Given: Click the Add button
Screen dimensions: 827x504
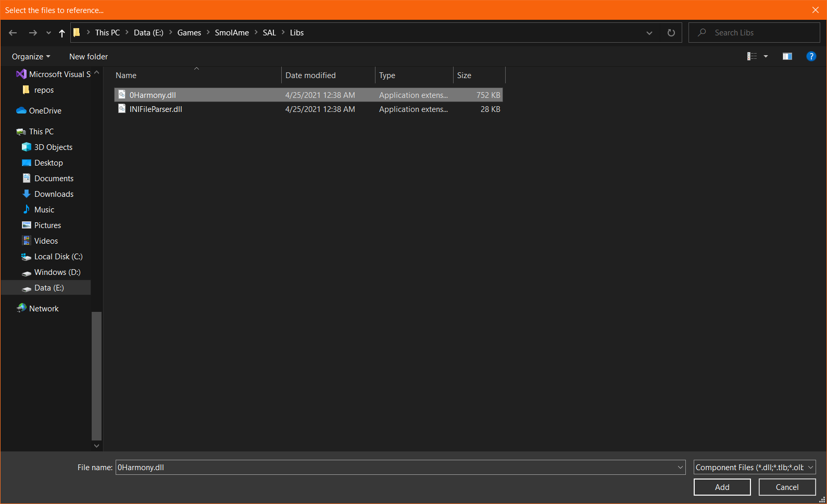Looking at the screenshot, I should [722, 487].
